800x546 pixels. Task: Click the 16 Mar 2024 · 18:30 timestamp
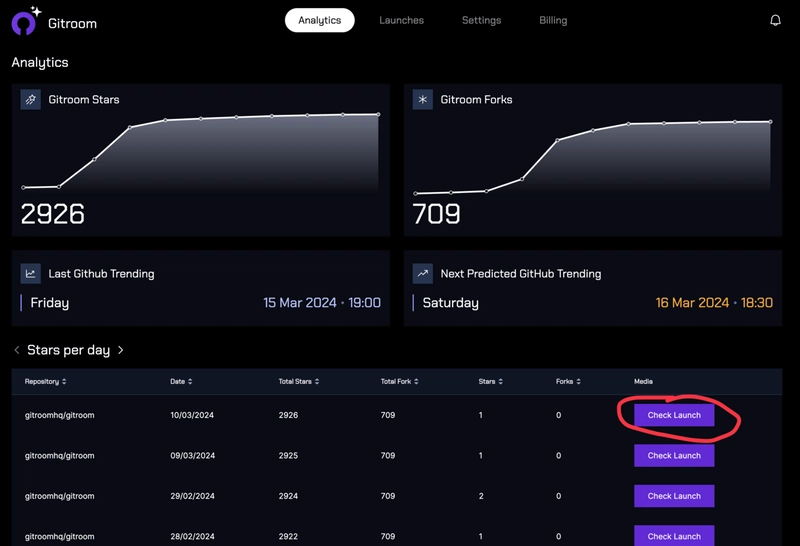click(714, 303)
